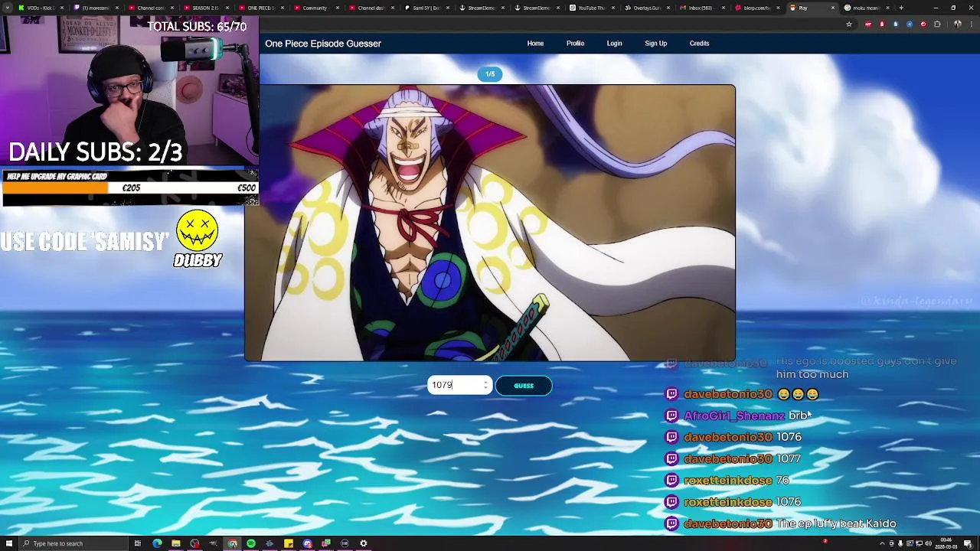Switch to the SEASON 2 IS browser tab
Screen dimensions: 980x551
[205, 8]
